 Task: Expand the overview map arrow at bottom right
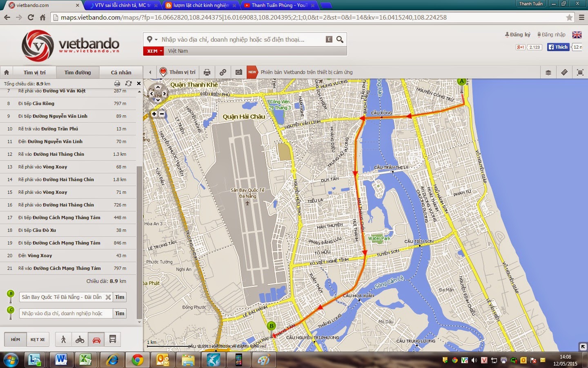point(583,347)
